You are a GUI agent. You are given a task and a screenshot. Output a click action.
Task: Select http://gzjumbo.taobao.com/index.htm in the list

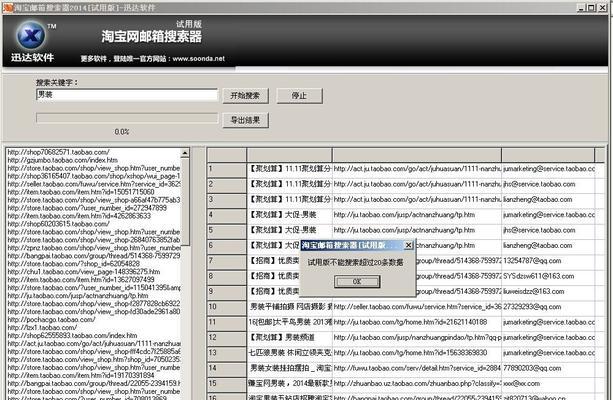[x=62, y=160]
